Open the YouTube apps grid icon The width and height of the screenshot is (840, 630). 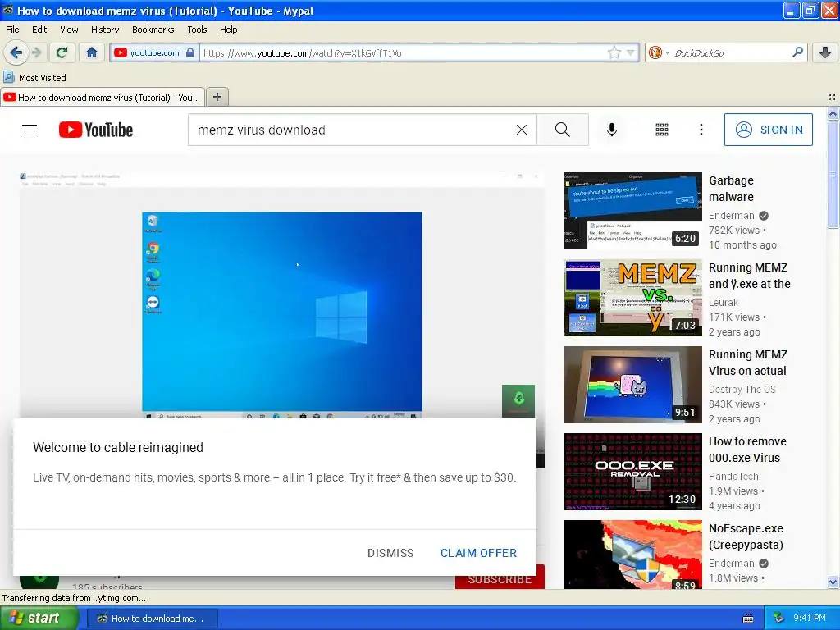[662, 130]
